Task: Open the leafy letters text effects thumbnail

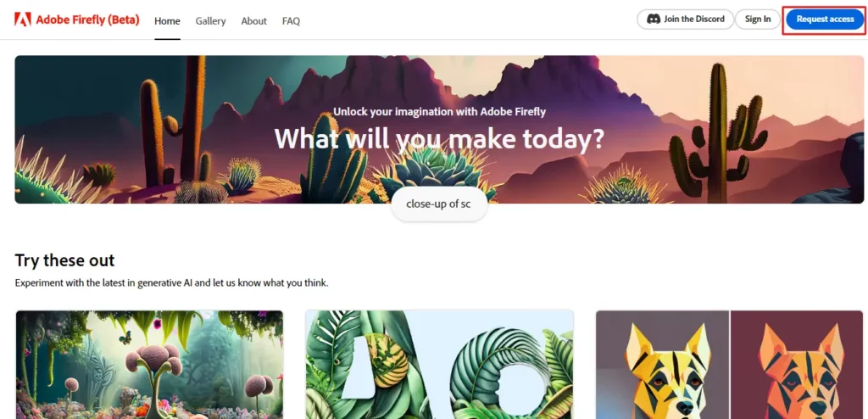Action: tap(440, 365)
